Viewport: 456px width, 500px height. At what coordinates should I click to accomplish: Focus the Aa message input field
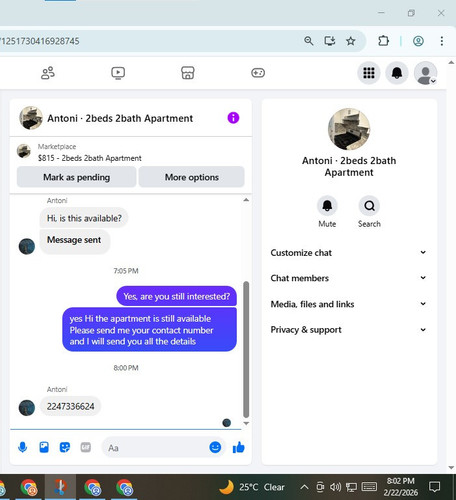click(155, 448)
